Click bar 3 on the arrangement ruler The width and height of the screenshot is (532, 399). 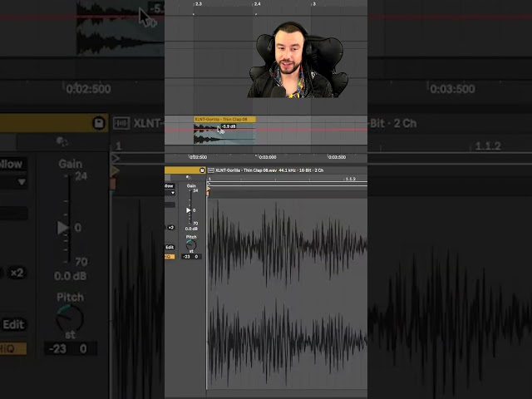314,4
